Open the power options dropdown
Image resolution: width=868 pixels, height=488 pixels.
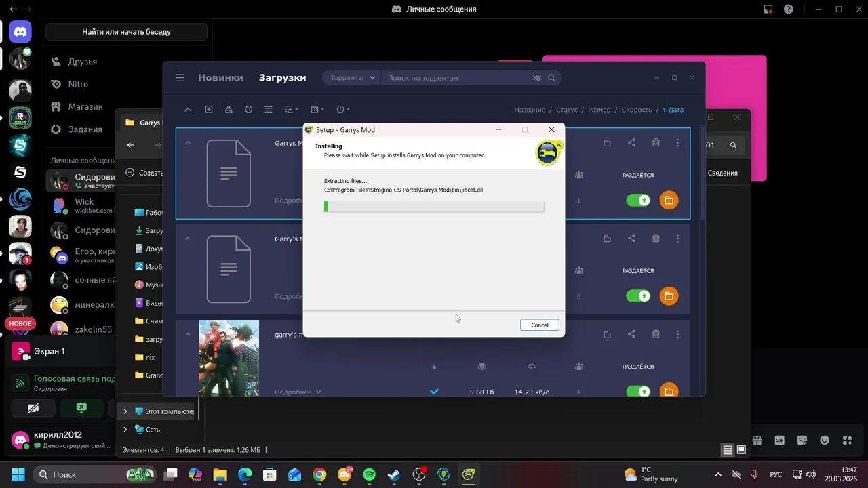click(x=342, y=110)
